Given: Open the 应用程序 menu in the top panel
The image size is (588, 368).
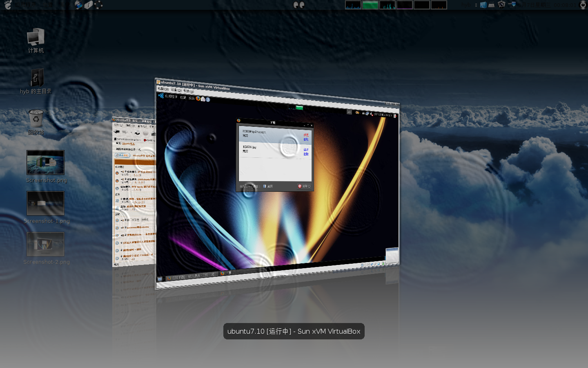Looking at the screenshot, I should tap(25, 5).
